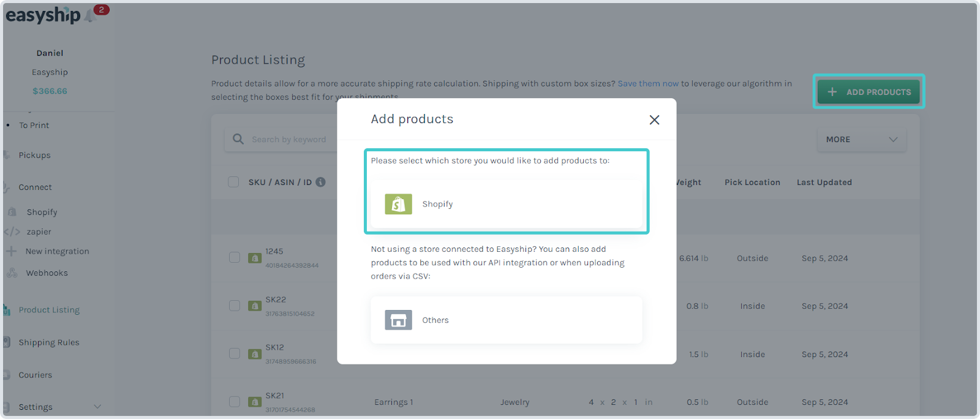Click SKU 1245 product link
Viewport: 980px width, 419px height.
point(274,251)
